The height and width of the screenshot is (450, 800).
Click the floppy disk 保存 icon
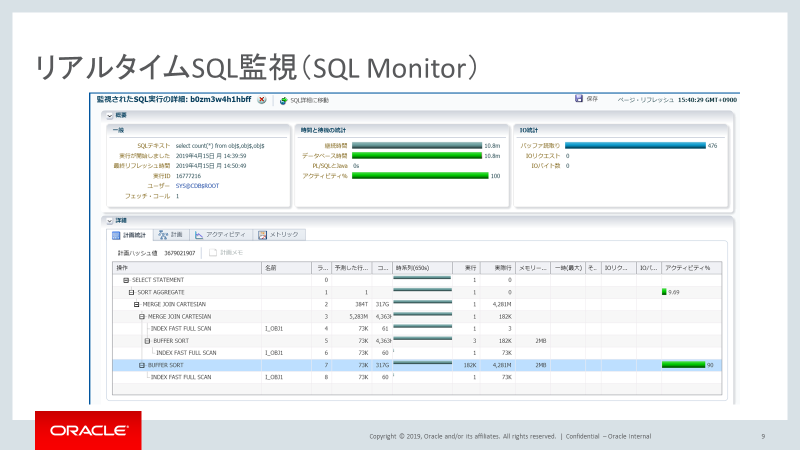pos(579,98)
